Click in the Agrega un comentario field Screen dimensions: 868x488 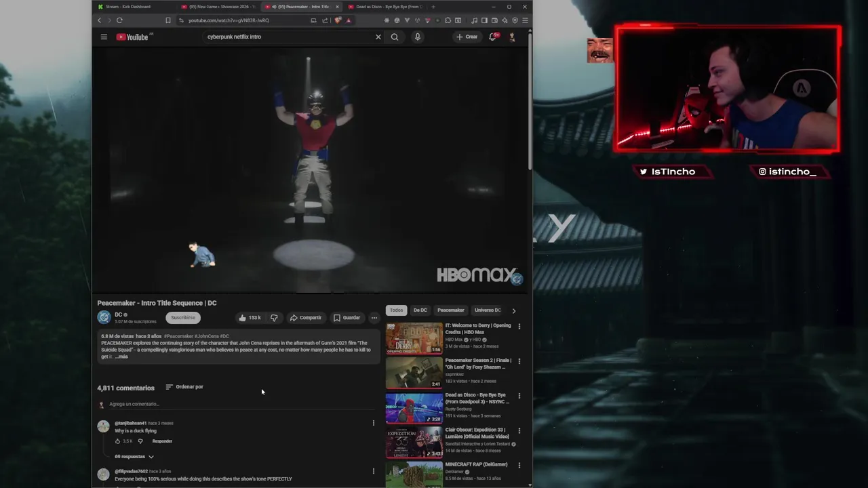tap(241, 404)
